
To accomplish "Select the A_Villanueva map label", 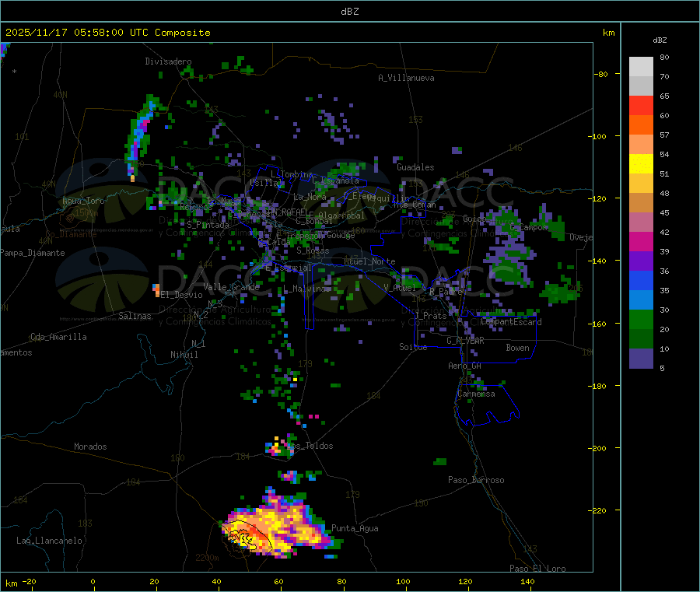I will click(406, 78).
